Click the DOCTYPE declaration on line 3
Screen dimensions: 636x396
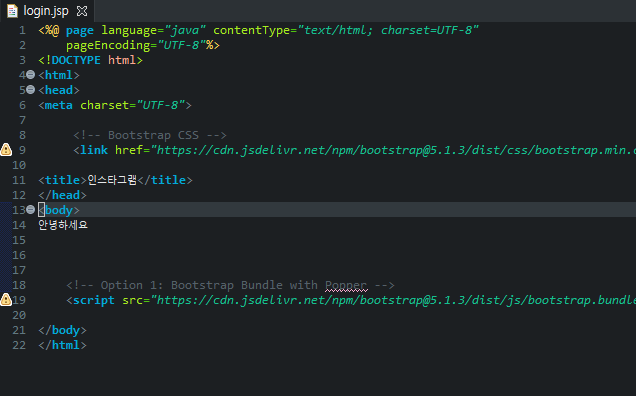90,60
